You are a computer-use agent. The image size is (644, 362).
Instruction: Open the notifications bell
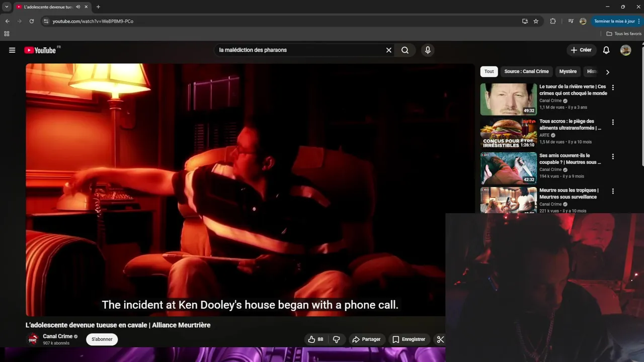click(x=606, y=50)
